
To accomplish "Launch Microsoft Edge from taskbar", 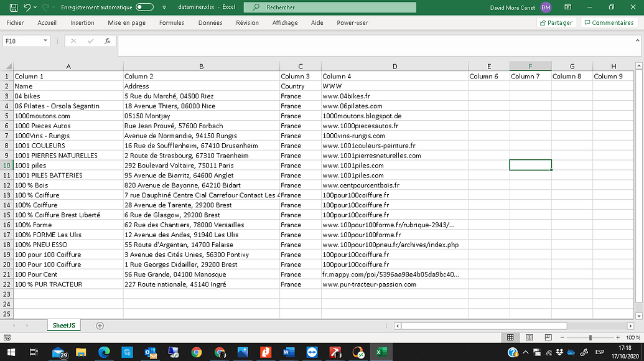I will [x=104, y=352].
